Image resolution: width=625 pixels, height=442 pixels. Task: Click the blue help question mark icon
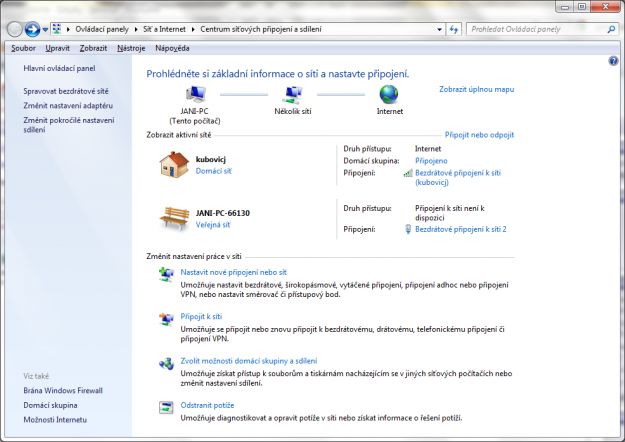(x=613, y=61)
